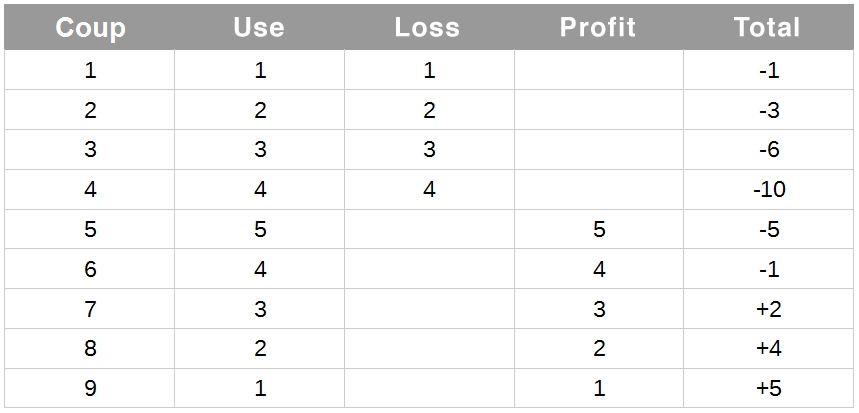This screenshot has width=859, height=413.
Task: Click the Coup column header
Action: 90,27
